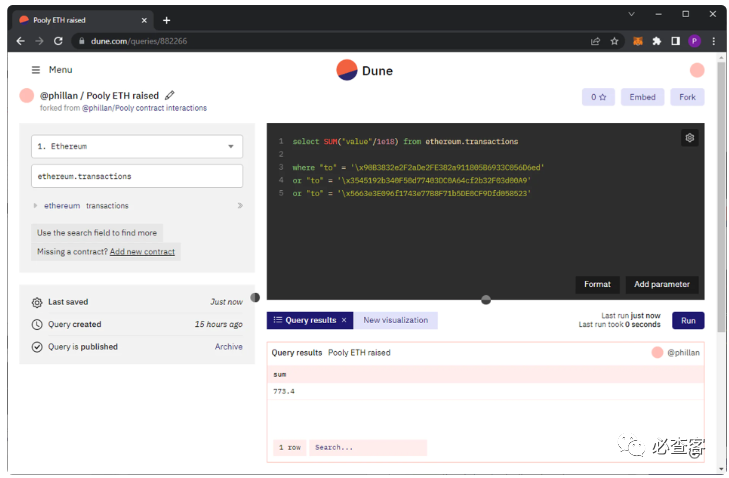Image resolution: width=729 pixels, height=478 pixels.
Task: Click the 1 row count label
Action: (290, 447)
